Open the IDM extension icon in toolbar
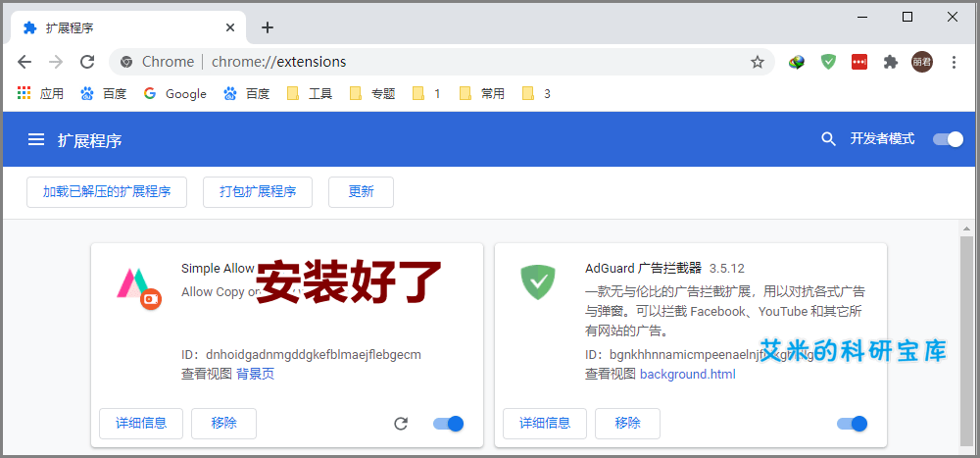This screenshot has height=458, width=980. 796,62
